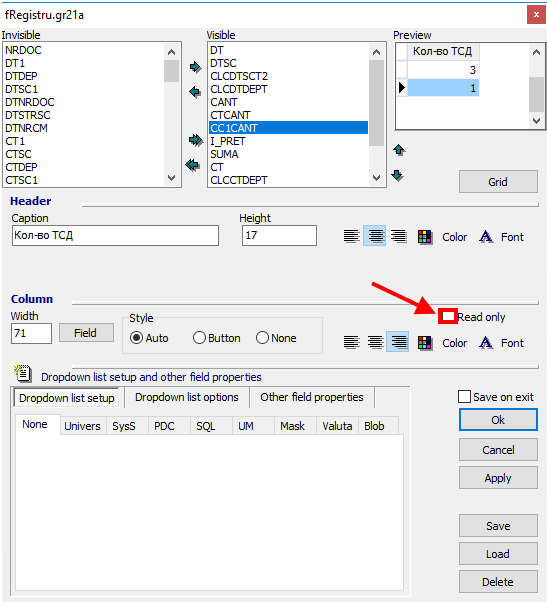Select None style radio button
547x602 pixels.
pos(262,338)
